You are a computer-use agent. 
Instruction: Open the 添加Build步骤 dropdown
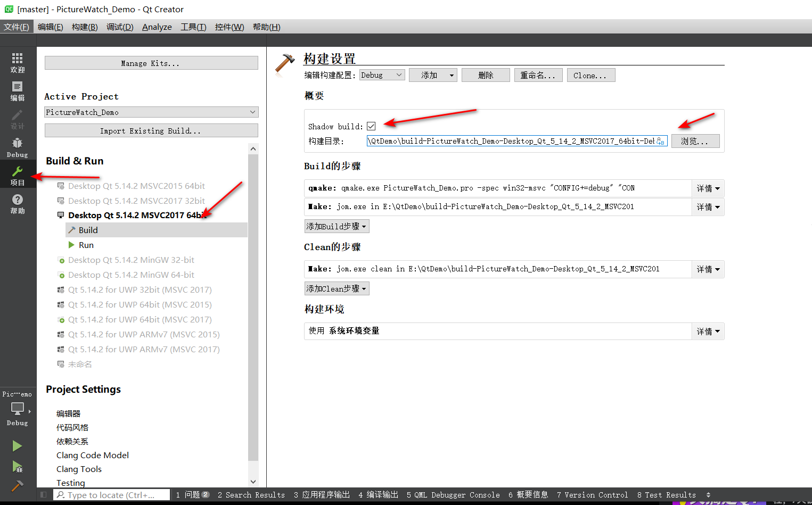point(337,226)
